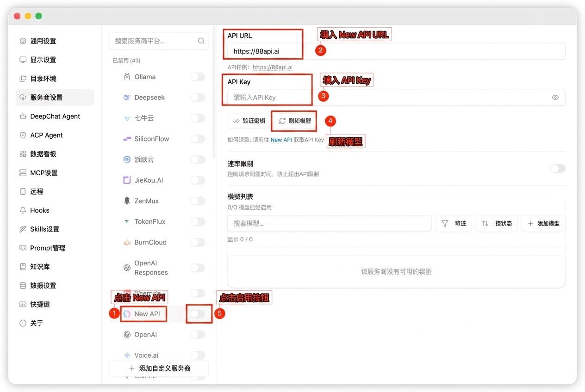
Task: Turn on the New API toggle
Action: point(198,314)
